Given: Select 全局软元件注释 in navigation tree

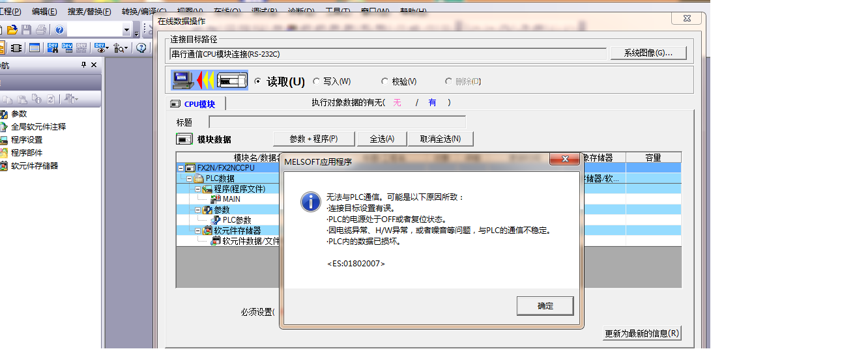Looking at the screenshot, I should [38, 127].
